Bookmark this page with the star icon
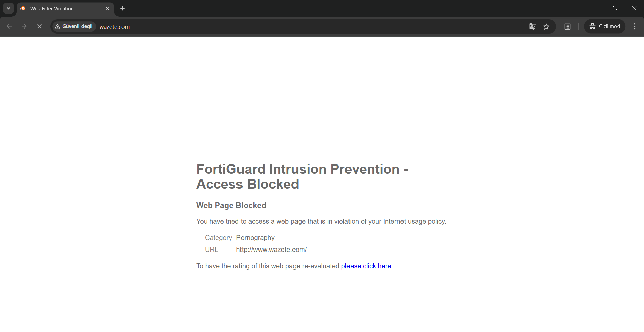The height and width of the screenshot is (332, 644). (x=546, y=27)
